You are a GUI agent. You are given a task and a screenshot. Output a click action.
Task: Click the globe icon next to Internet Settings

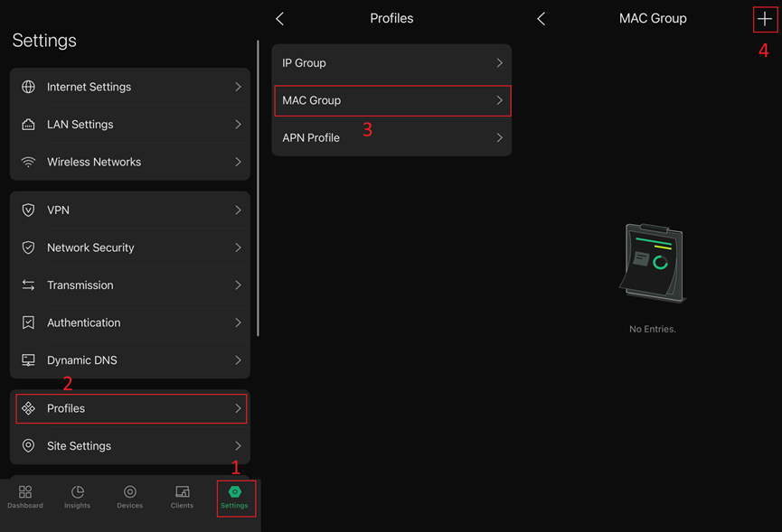(28, 87)
